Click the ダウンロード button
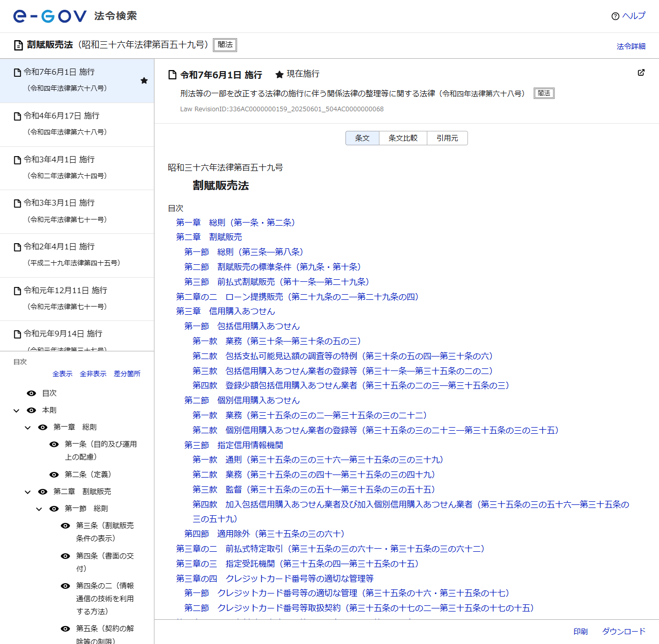659x644 pixels. click(x=624, y=632)
